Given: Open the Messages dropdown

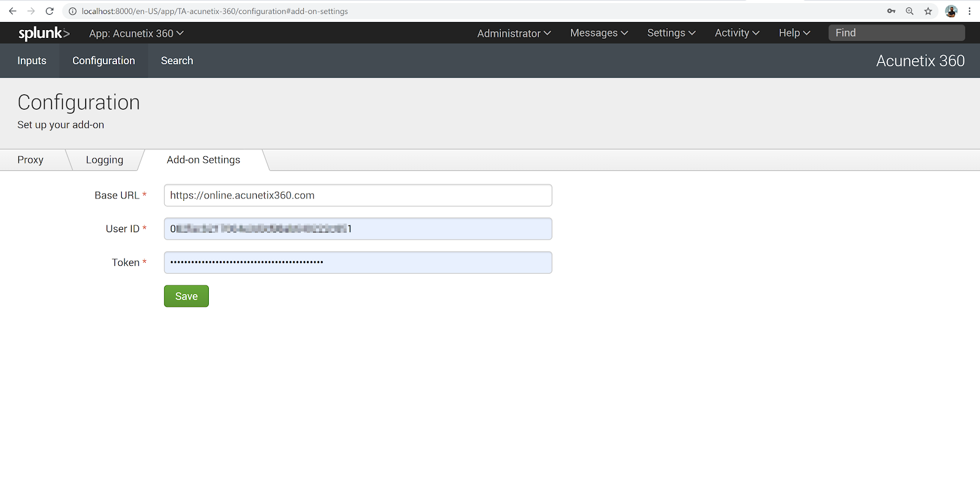Looking at the screenshot, I should [599, 33].
